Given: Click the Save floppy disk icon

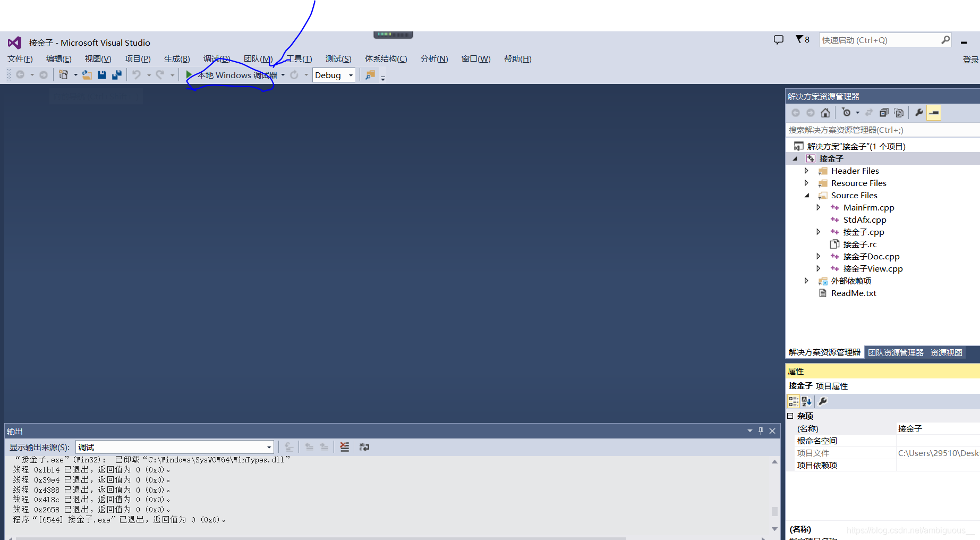Looking at the screenshot, I should click(x=102, y=75).
